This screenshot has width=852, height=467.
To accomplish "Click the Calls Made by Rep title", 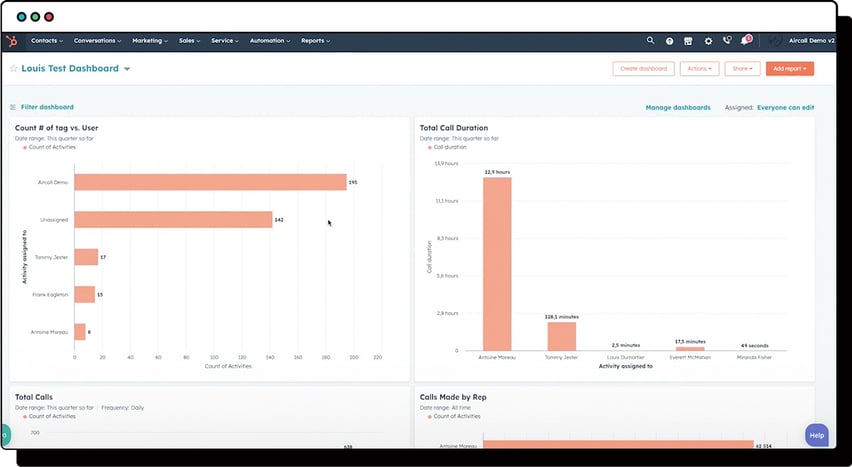I will coord(453,397).
